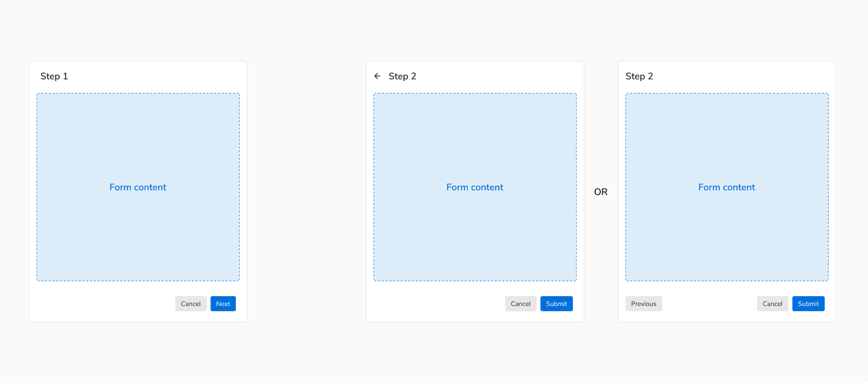The image size is (868, 383).
Task: Click top-left corner of Step 1 dashed placeholder
Action: (x=38, y=94)
